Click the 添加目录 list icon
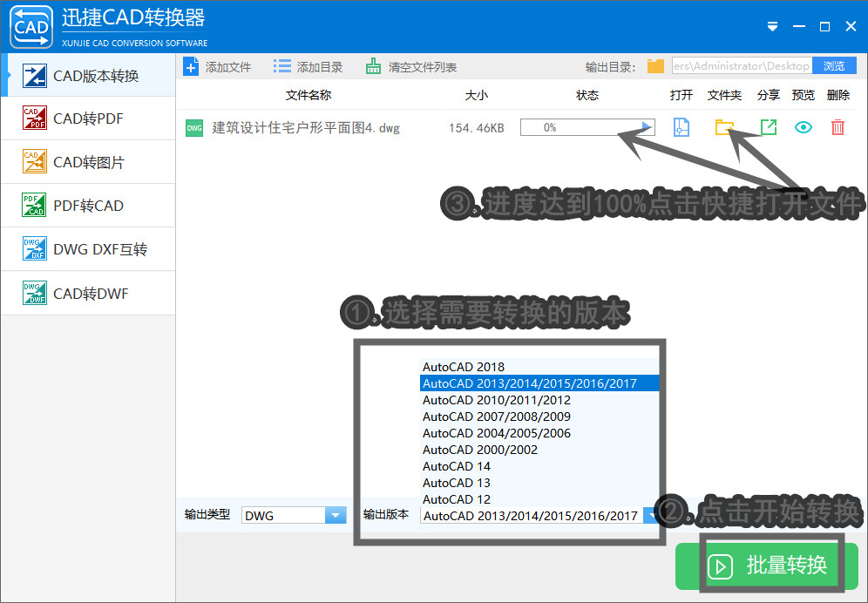This screenshot has height=603, width=868. (281, 67)
